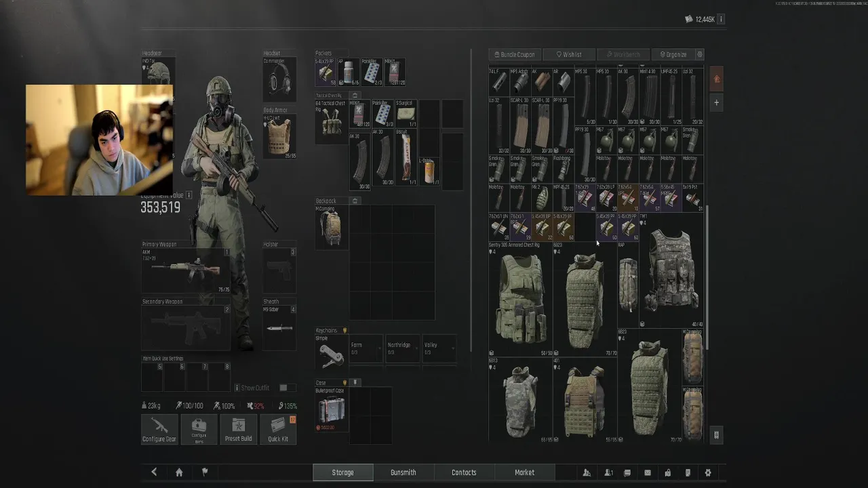Select the Mini14 30 magazine in storage
The width and height of the screenshot is (868, 488).
pos(649,96)
